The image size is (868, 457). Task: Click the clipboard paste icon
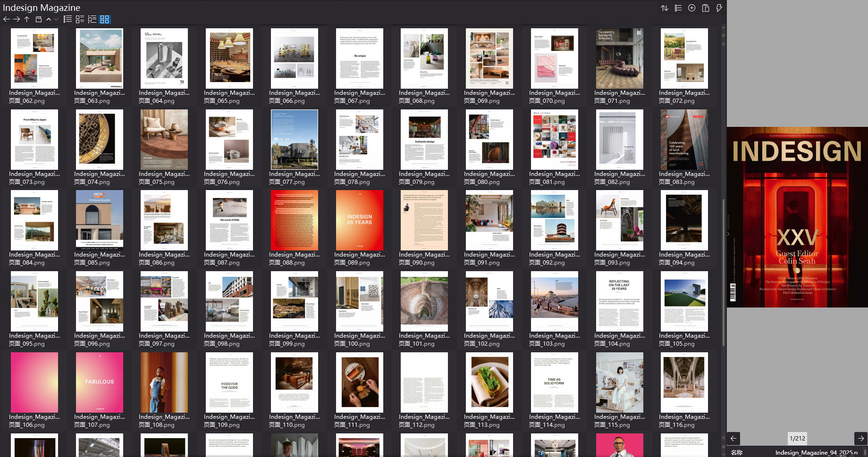pos(706,8)
